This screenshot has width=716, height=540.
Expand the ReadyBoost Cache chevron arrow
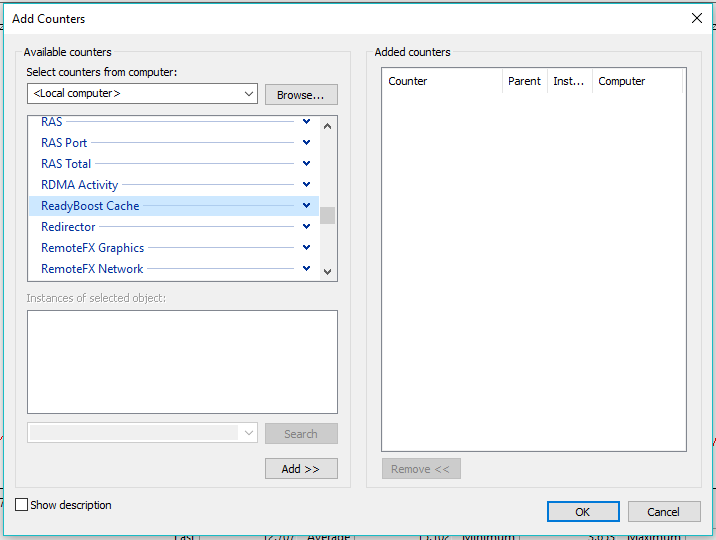(x=306, y=206)
